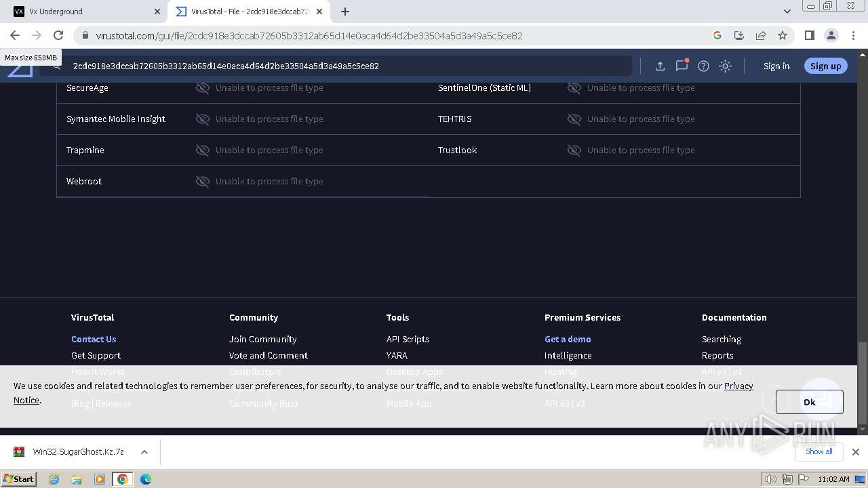Open the Intelligence premium link
The width and height of the screenshot is (868, 488).
568,355
